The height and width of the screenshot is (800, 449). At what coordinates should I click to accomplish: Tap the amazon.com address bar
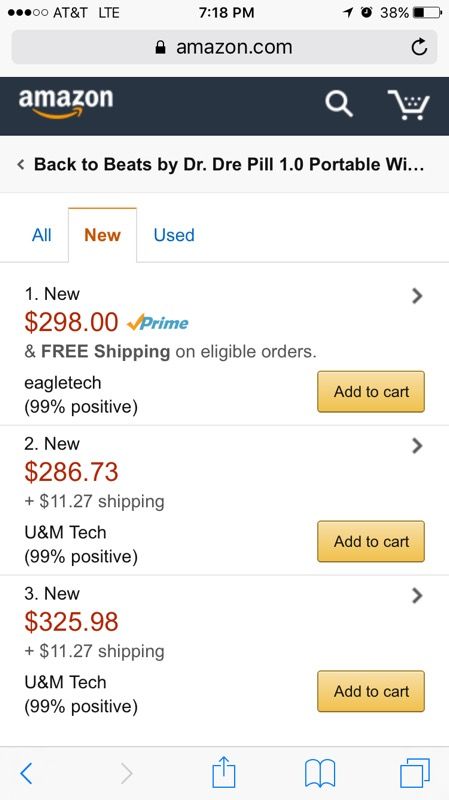click(x=223, y=47)
